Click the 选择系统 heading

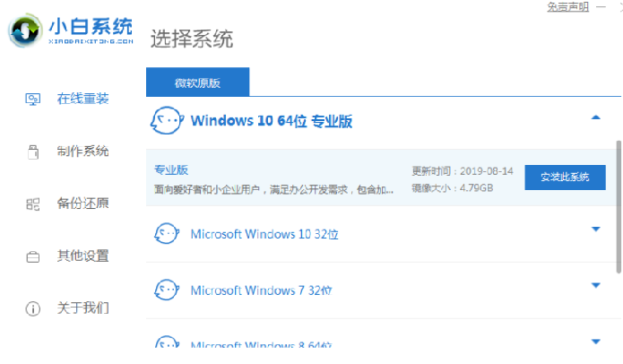[192, 39]
